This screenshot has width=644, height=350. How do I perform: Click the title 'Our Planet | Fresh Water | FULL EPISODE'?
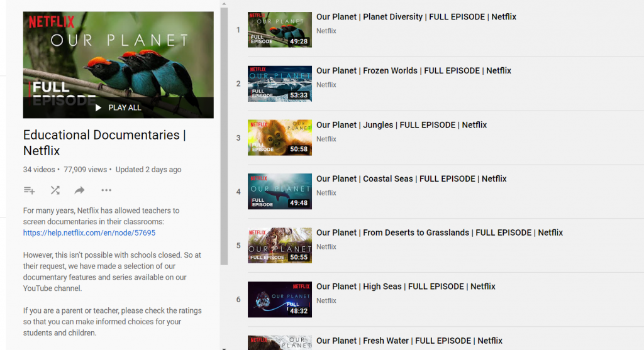tap(409, 341)
